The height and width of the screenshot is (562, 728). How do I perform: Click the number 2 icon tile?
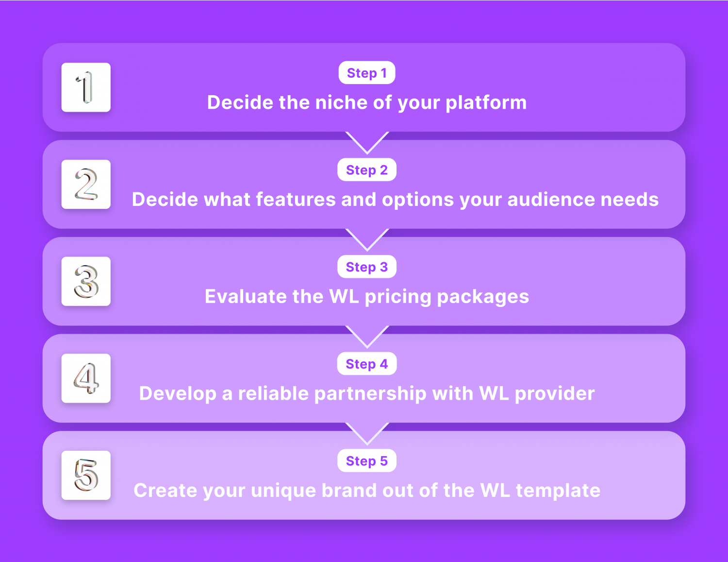86,185
